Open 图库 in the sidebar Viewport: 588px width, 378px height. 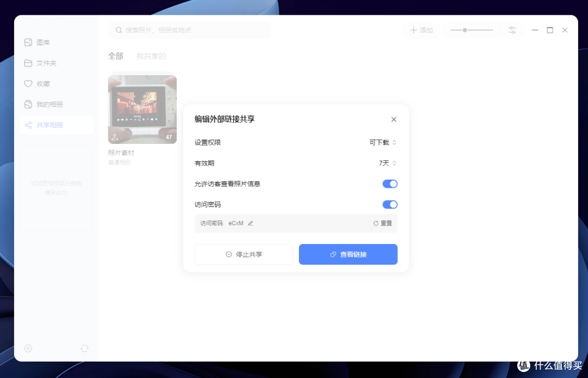56,42
